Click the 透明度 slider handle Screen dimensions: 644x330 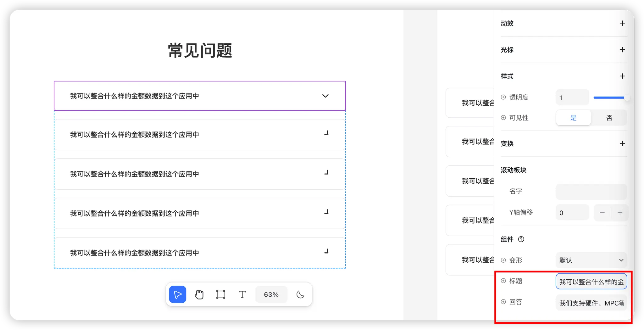tap(627, 98)
